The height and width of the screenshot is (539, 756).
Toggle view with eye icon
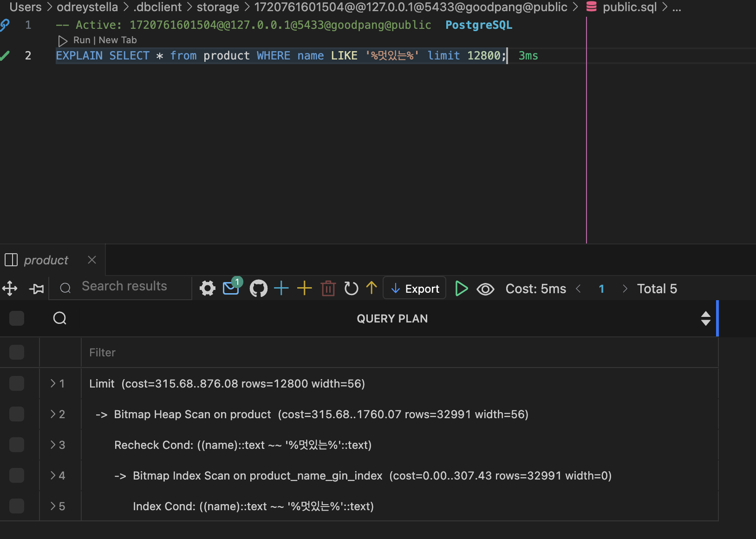[486, 289]
